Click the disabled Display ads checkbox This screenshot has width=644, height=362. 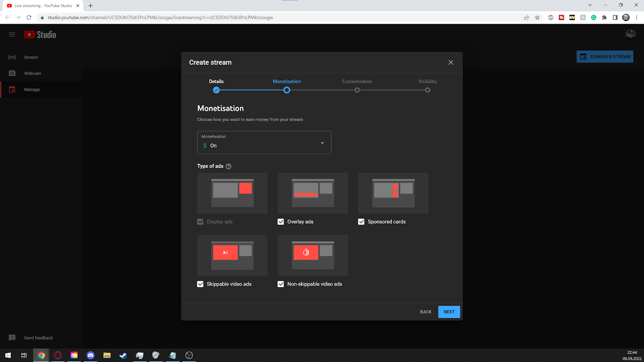pyautogui.click(x=200, y=222)
